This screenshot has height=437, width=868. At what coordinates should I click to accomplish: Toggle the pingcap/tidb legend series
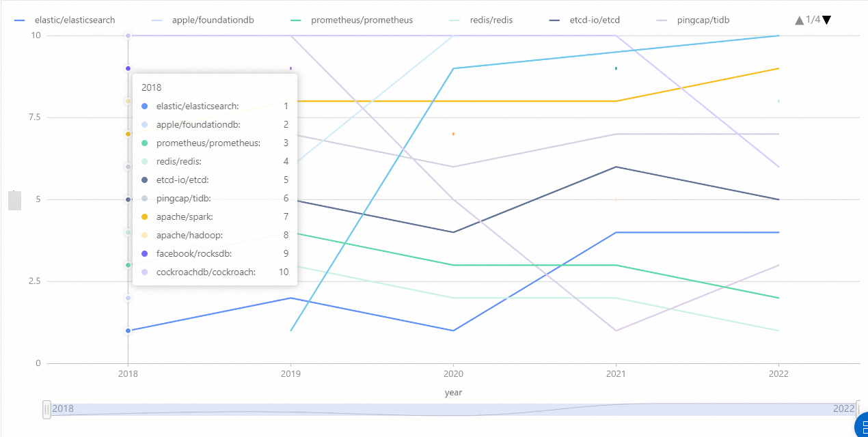click(x=692, y=20)
